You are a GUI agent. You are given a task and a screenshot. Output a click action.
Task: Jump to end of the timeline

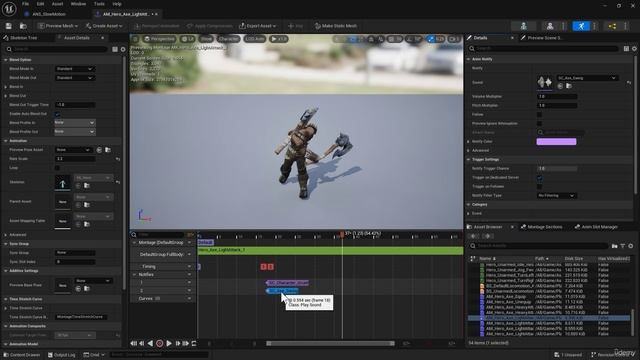click(x=186, y=344)
